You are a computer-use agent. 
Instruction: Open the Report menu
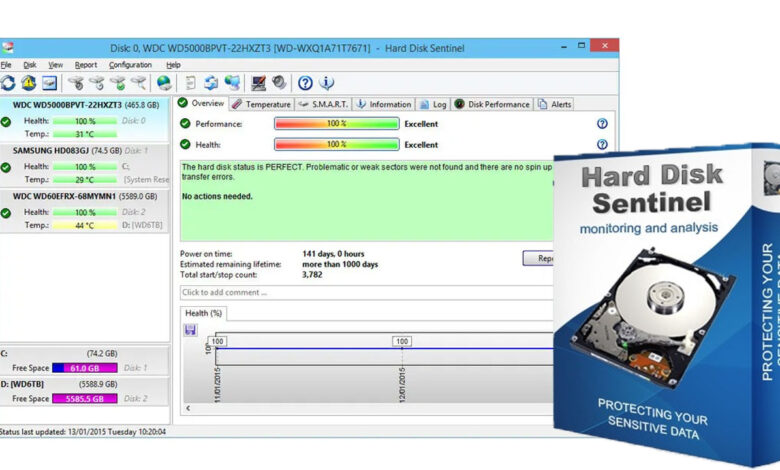coord(86,65)
